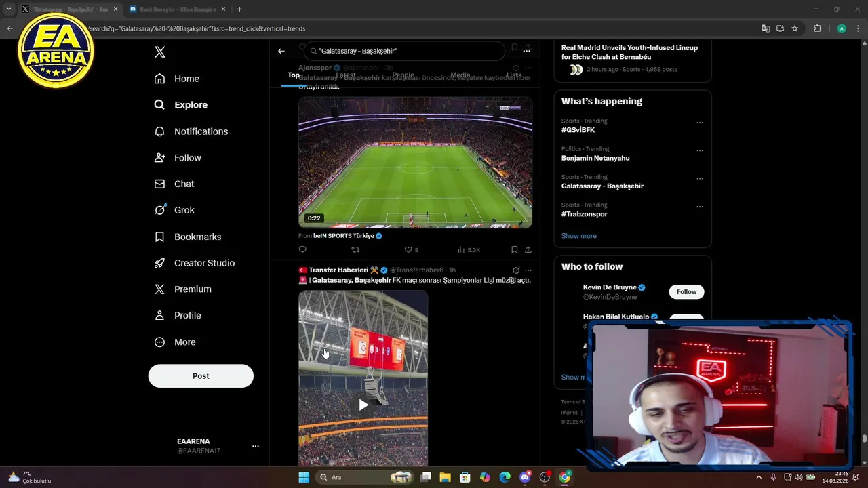The width and height of the screenshot is (868, 488).
Task: Open File Explorer from taskbar
Action: tap(446, 477)
